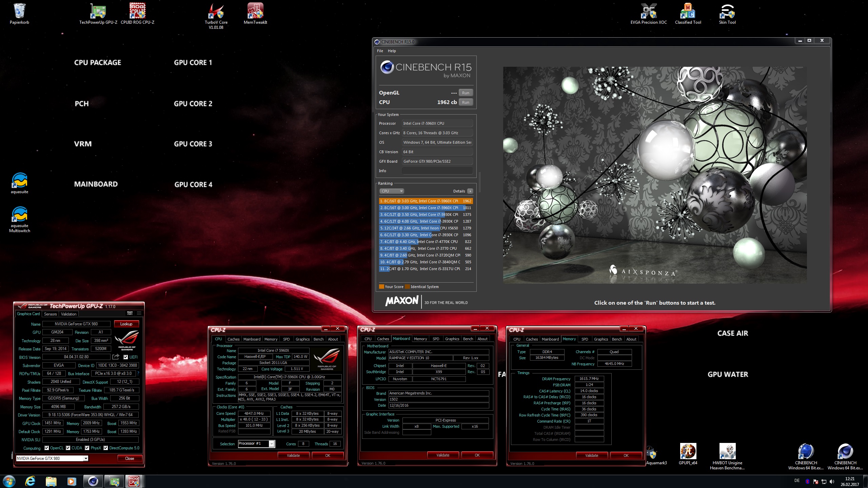Switch to the GPU-Z Validation tab
Image resolution: width=868 pixels, height=488 pixels.
point(68,314)
